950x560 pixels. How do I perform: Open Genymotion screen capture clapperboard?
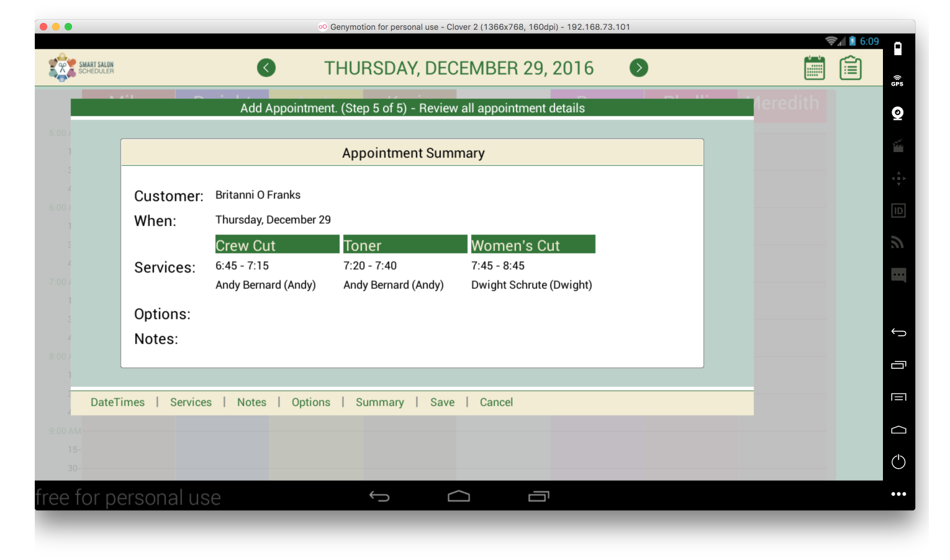[x=898, y=146]
